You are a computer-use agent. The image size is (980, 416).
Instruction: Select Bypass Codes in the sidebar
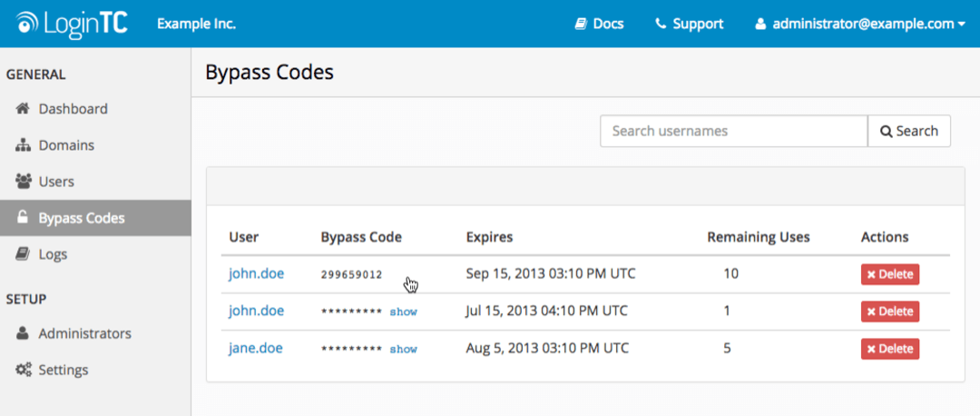click(95, 218)
